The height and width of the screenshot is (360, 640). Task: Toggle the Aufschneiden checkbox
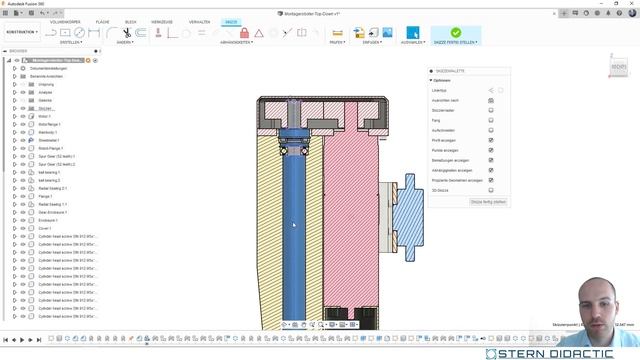pyautogui.click(x=491, y=130)
